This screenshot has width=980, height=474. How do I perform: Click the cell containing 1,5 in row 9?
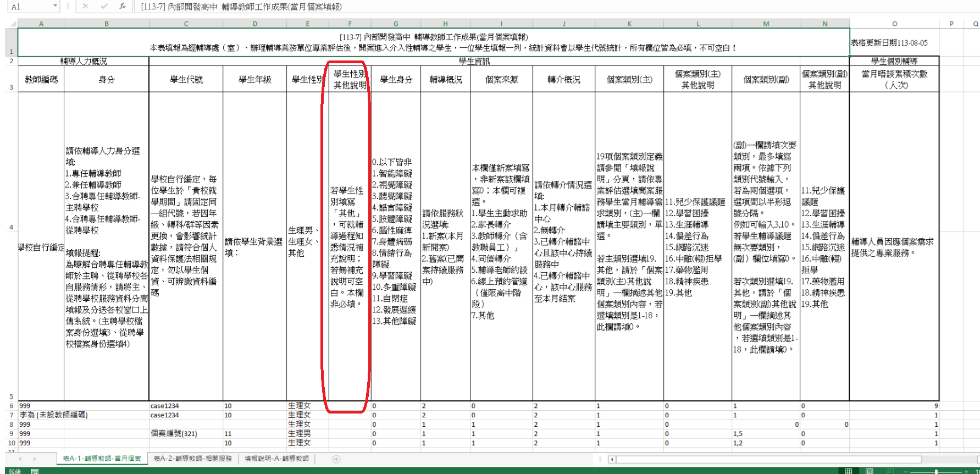coord(766,433)
